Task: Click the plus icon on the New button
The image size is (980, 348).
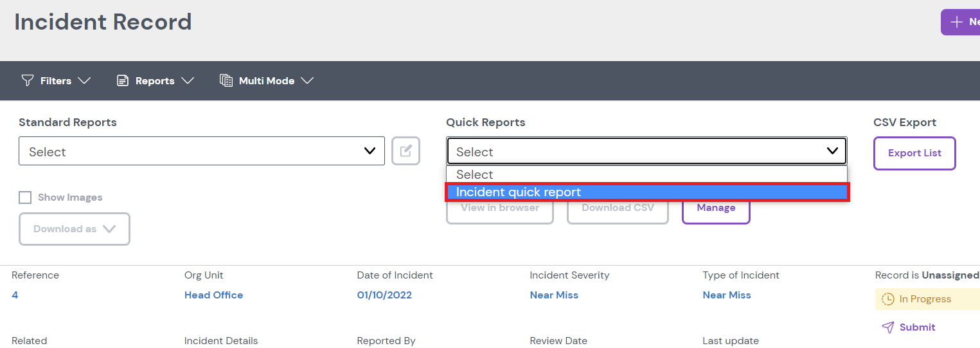Action: pos(957,22)
